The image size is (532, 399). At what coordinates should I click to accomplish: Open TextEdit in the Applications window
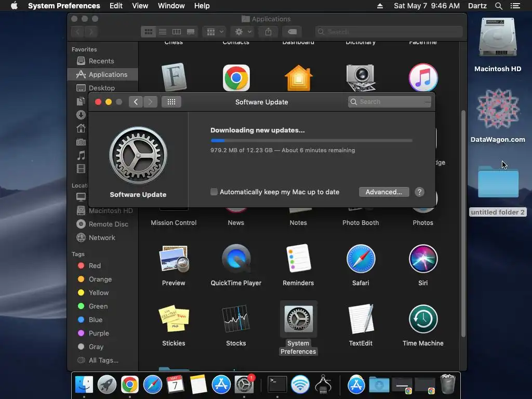(361, 318)
